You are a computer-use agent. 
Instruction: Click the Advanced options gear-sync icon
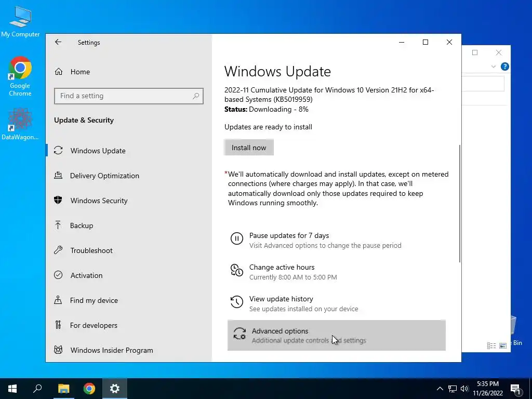click(x=240, y=334)
